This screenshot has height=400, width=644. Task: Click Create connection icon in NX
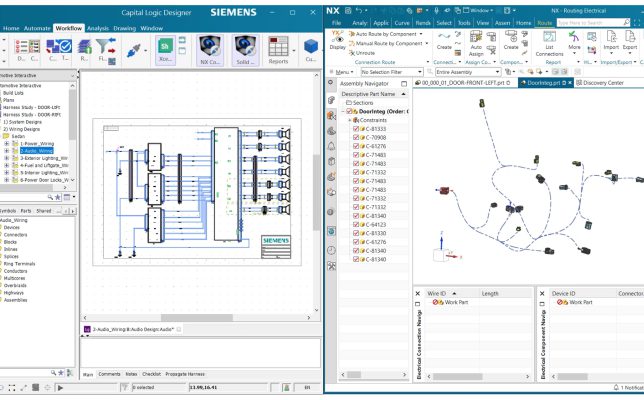click(x=444, y=41)
